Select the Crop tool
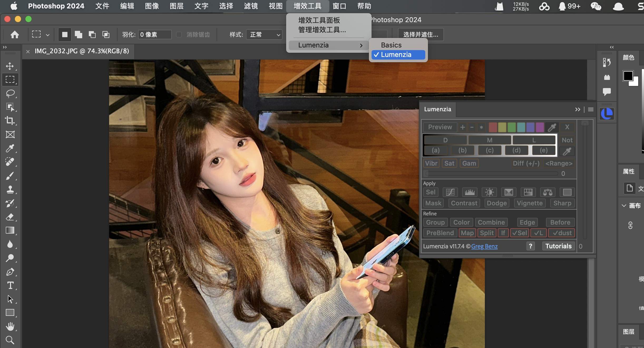The height and width of the screenshot is (348, 644). tap(11, 120)
